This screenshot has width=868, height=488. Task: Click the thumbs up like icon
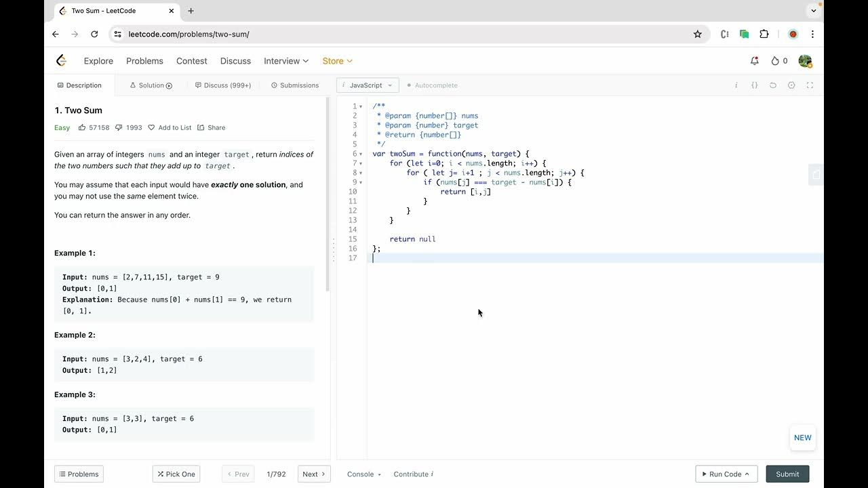click(82, 127)
